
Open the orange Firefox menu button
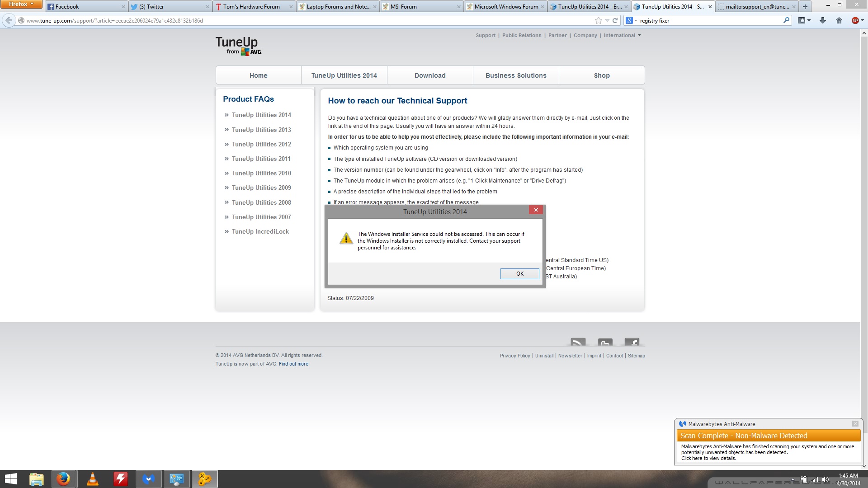21,4
